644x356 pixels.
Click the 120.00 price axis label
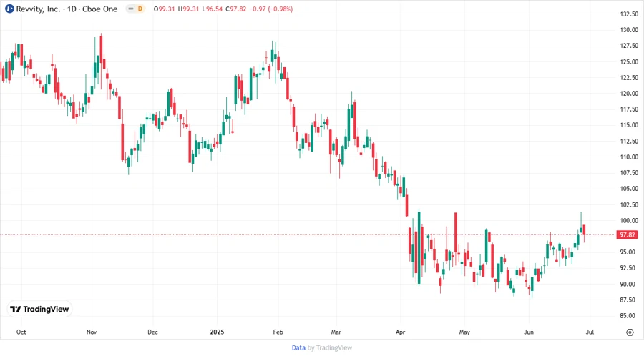click(x=629, y=94)
